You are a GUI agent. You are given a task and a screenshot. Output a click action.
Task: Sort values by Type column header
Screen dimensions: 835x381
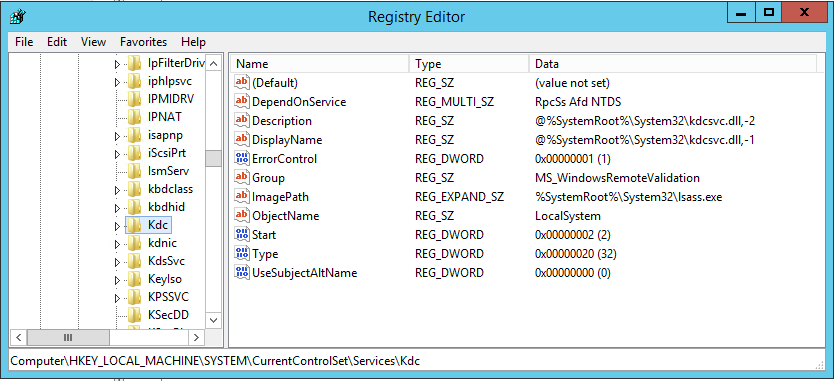[x=469, y=64]
